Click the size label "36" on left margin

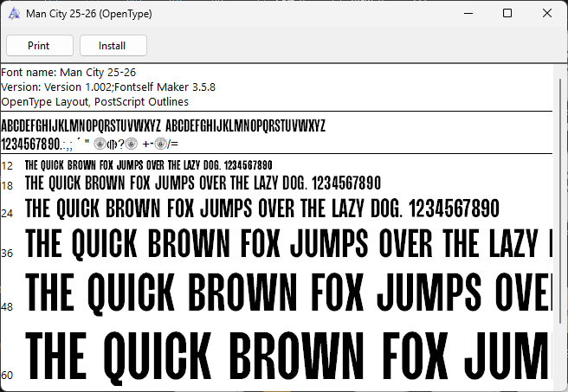point(7,254)
